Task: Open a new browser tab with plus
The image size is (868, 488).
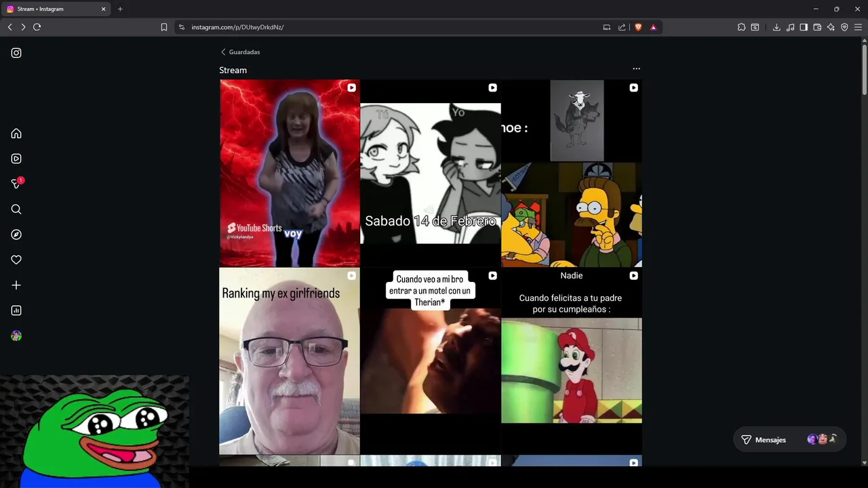Action: point(120,9)
